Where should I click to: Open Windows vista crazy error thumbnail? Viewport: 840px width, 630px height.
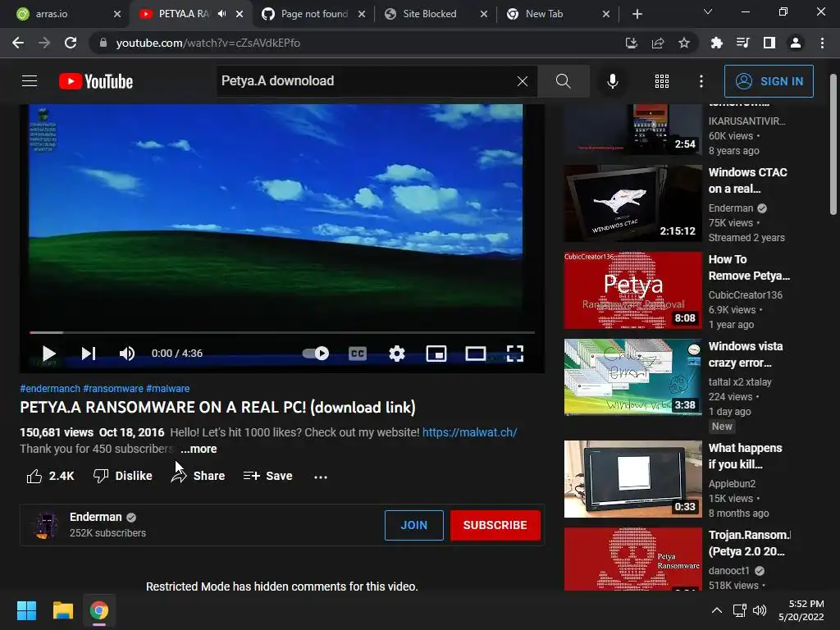(x=632, y=377)
